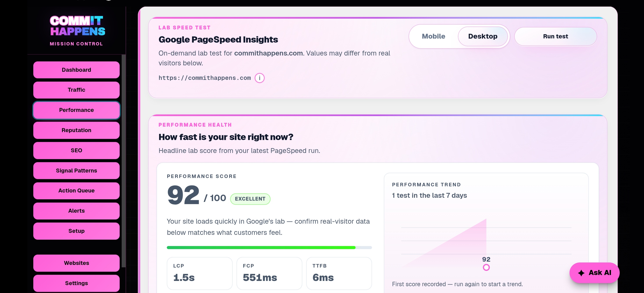
Task: Open Signal Patterns
Action: (76, 171)
